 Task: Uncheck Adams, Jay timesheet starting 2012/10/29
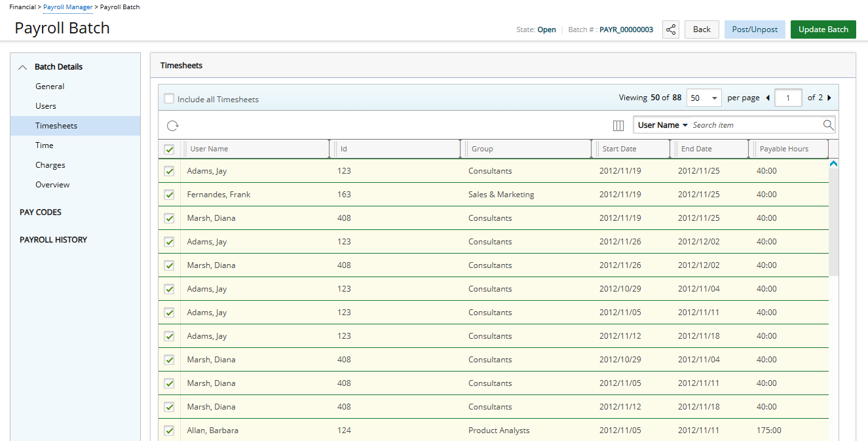point(169,289)
